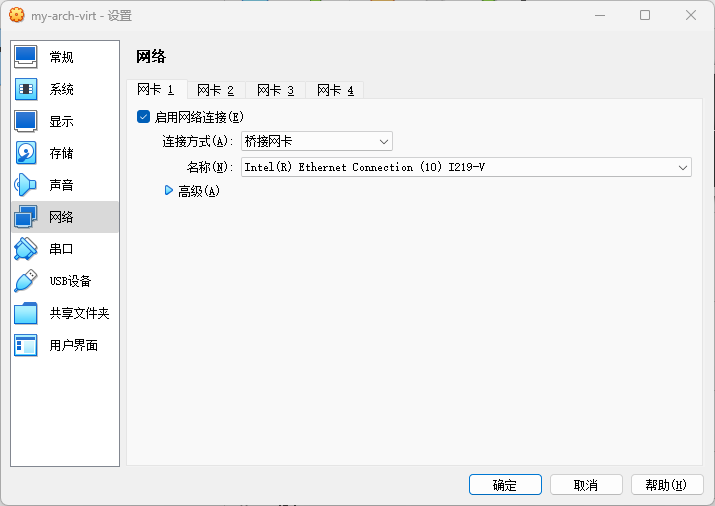This screenshot has height=506, width=715.
Task: Open the 声音 (Audio) speaker icon
Action: tap(26, 185)
